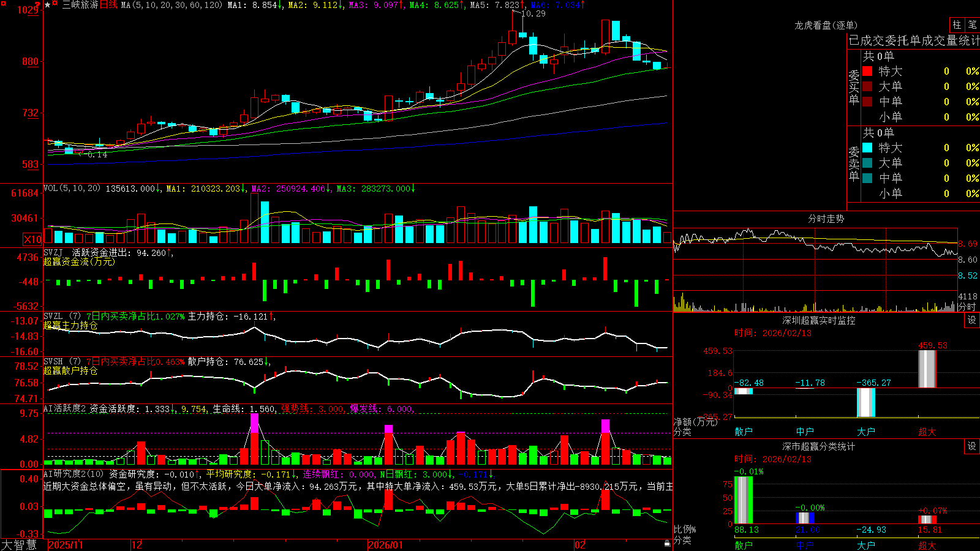
Task: Click the 已成交委托单成交量统计 header
Action: [914, 40]
